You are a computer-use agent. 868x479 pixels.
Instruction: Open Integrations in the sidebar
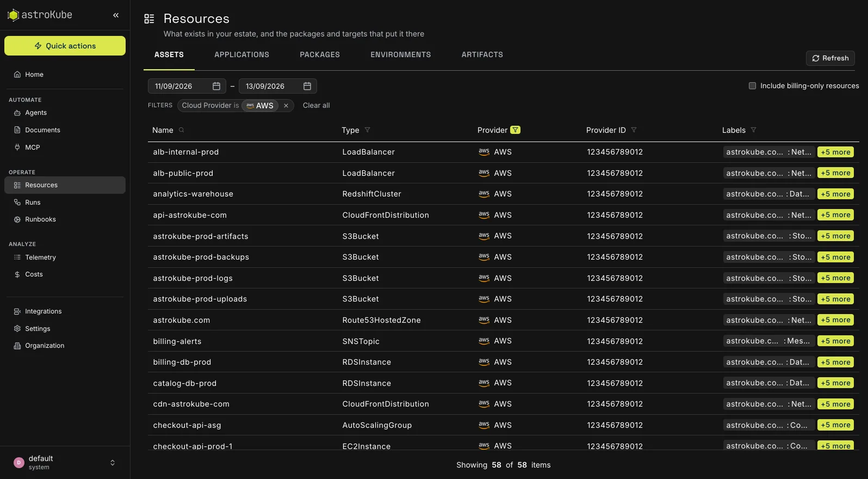65,311
